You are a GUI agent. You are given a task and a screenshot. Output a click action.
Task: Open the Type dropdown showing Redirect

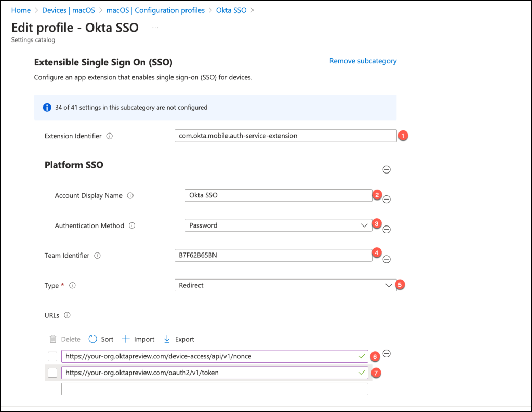[285, 285]
